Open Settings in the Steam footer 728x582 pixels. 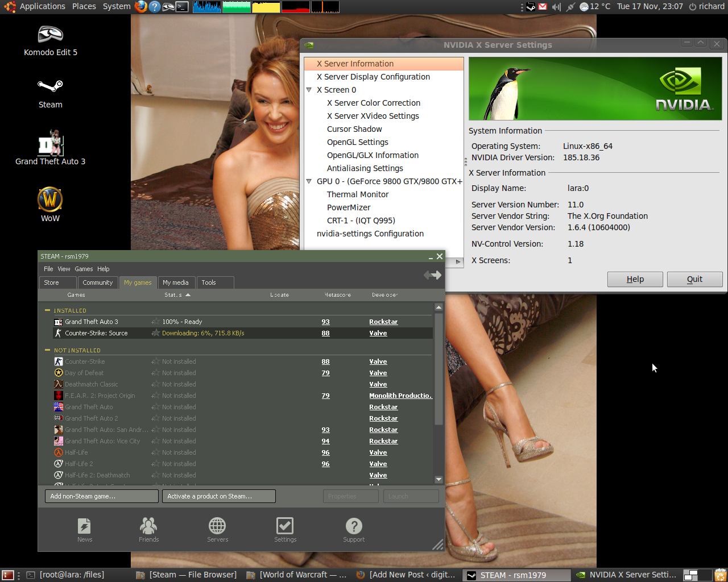coord(285,530)
